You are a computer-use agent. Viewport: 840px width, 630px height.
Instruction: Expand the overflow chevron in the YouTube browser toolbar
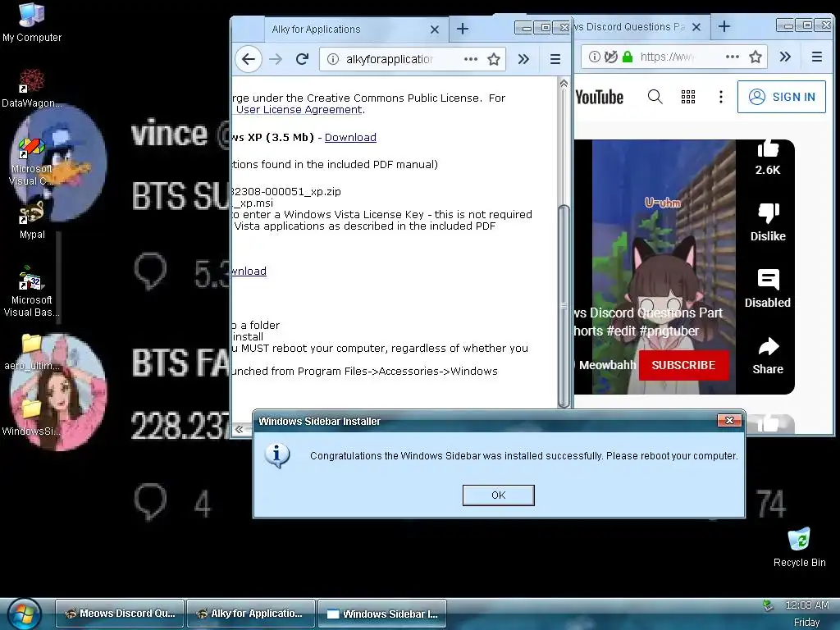click(785, 57)
